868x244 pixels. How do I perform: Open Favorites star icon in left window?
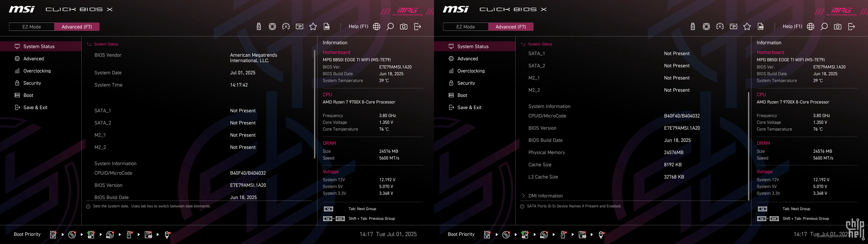pos(313,27)
